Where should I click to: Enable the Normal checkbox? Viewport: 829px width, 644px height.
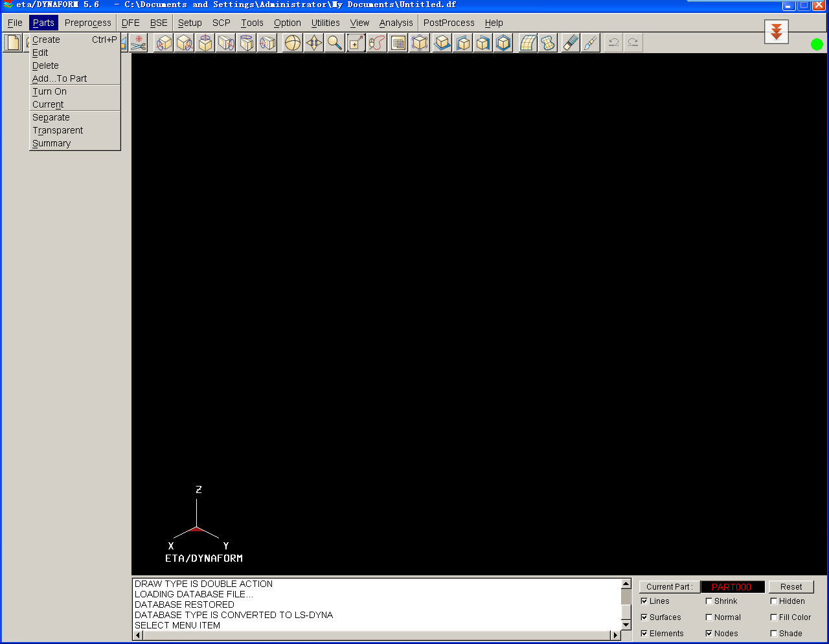tap(709, 617)
